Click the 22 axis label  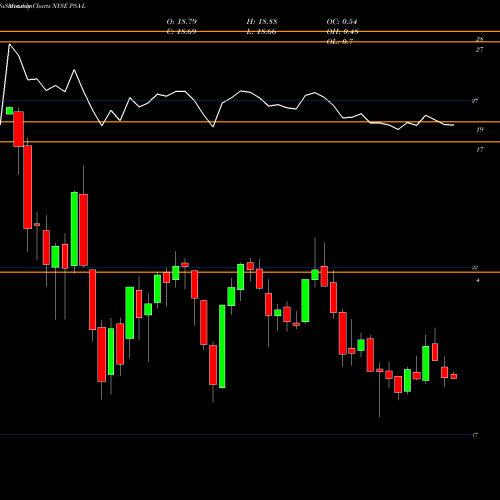click(x=475, y=268)
